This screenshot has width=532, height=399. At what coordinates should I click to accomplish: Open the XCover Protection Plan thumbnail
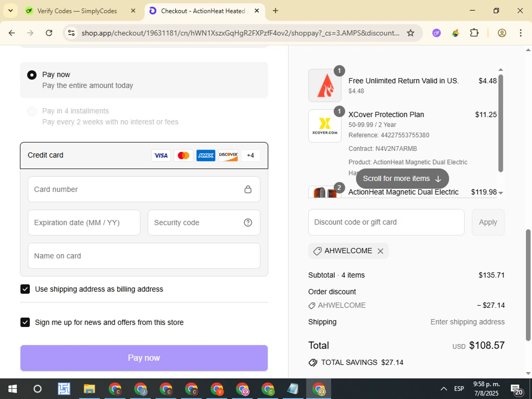(325, 126)
